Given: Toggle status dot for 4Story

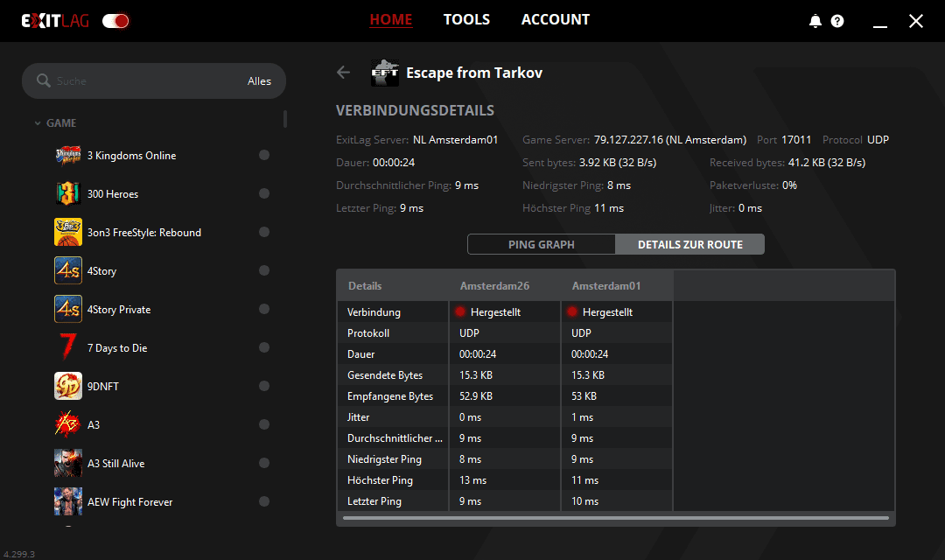Looking at the screenshot, I should 264,270.
